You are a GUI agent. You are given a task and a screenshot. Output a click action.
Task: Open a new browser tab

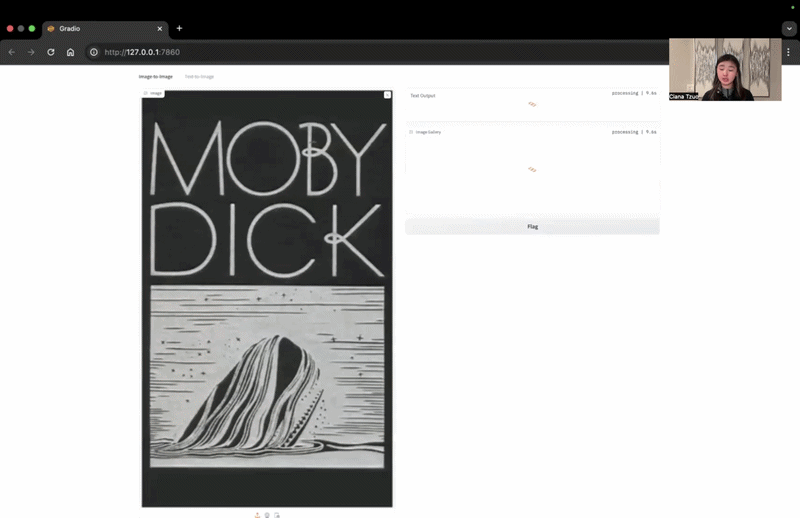click(x=179, y=28)
